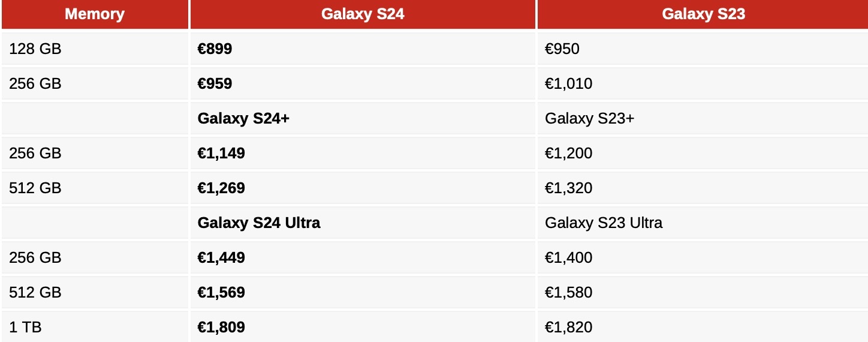
Task: Click the Memory column header
Action: pyautogui.click(x=95, y=14)
